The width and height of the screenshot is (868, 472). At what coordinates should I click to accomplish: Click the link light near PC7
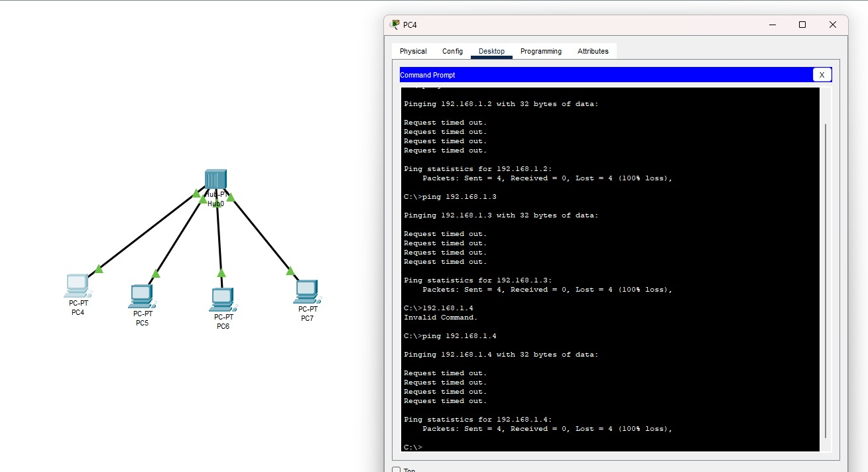click(290, 270)
